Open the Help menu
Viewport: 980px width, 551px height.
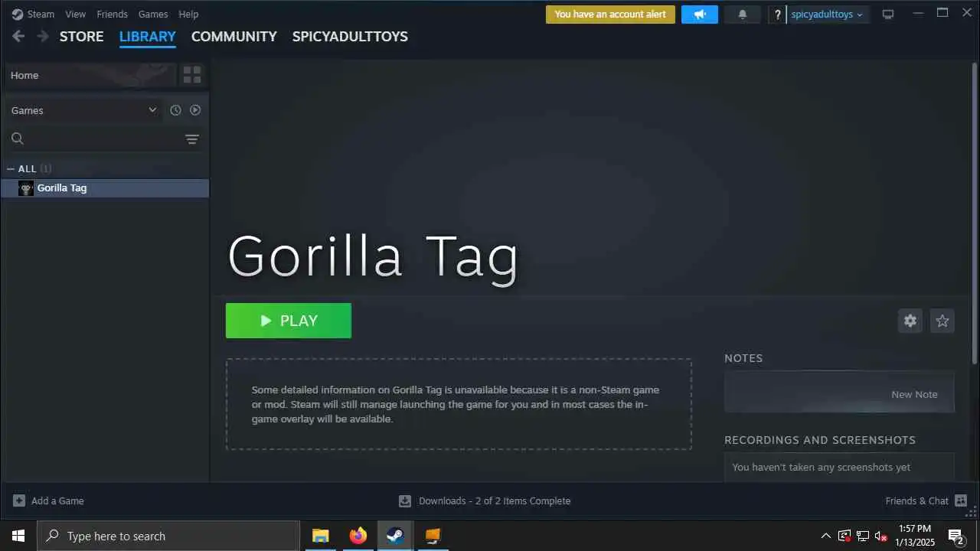(x=188, y=14)
